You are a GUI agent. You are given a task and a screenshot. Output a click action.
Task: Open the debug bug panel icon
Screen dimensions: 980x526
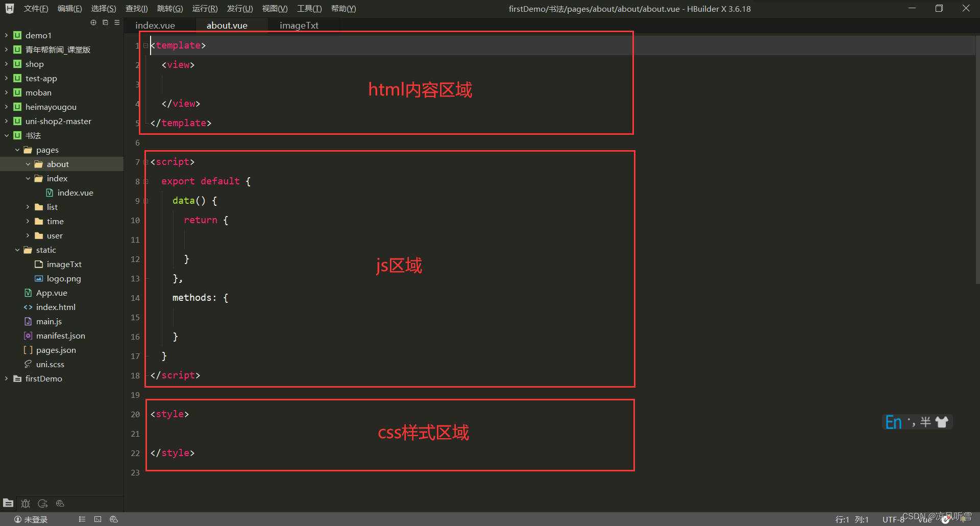click(x=26, y=504)
